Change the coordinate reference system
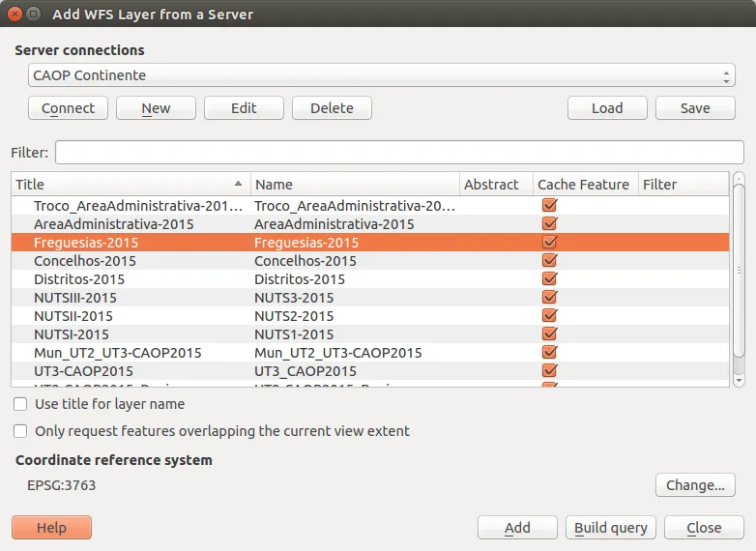This screenshot has width=756, height=551. [695, 485]
